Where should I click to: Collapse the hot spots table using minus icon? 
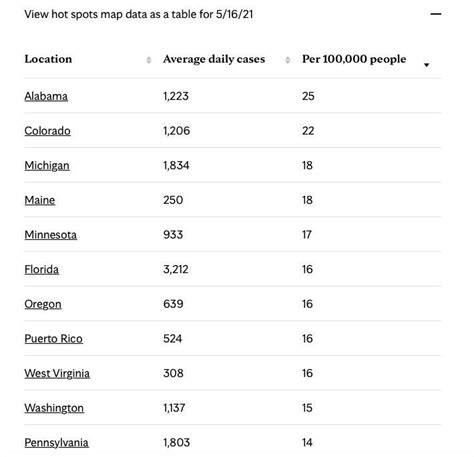[436, 14]
